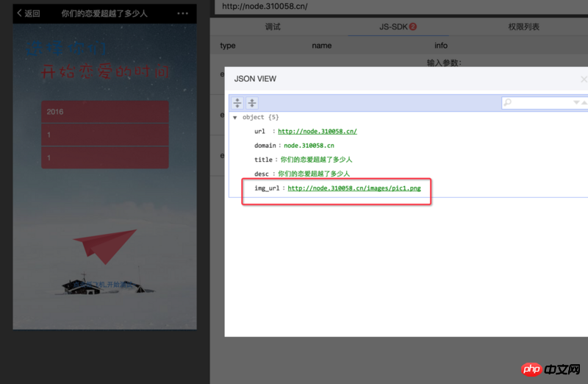Click the JSON VIEW dialog title

[x=255, y=79]
